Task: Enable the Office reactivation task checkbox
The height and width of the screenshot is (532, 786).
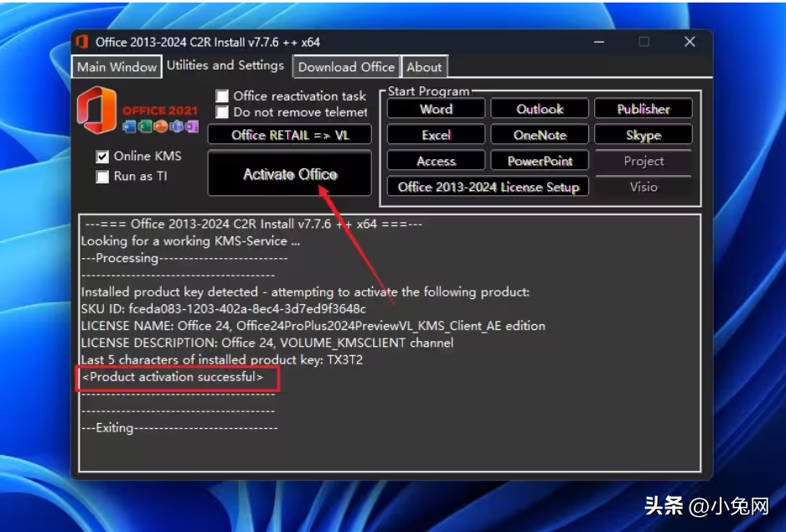Action: 222,96
